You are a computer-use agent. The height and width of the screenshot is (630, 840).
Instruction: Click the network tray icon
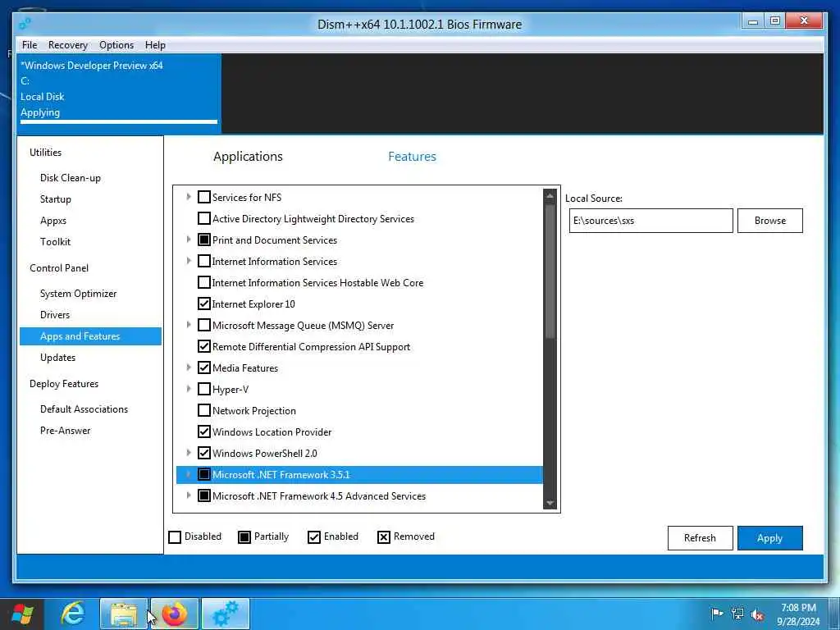pos(737,614)
